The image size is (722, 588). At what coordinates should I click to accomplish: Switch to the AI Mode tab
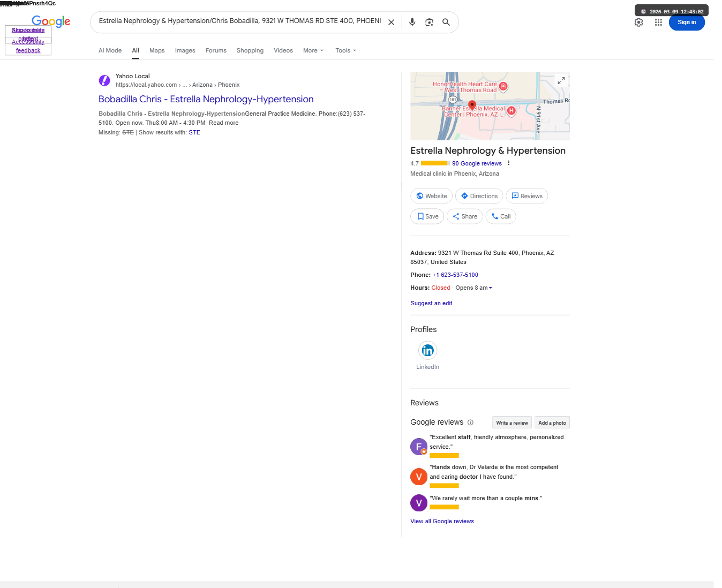tap(110, 50)
